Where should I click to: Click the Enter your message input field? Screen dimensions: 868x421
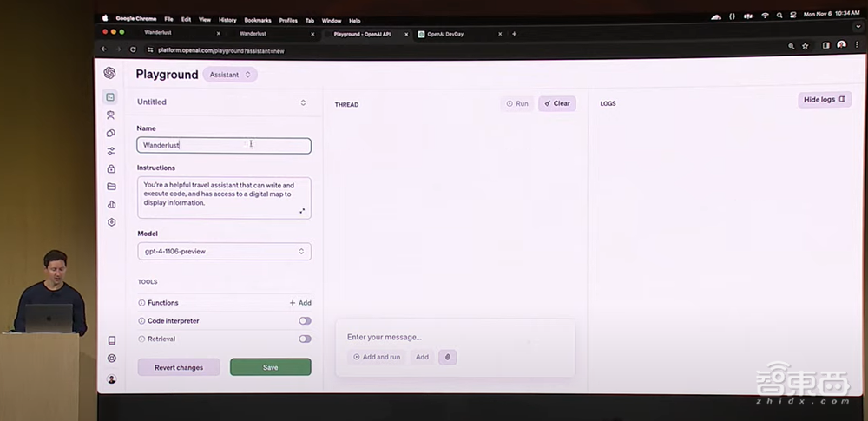click(451, 337)
